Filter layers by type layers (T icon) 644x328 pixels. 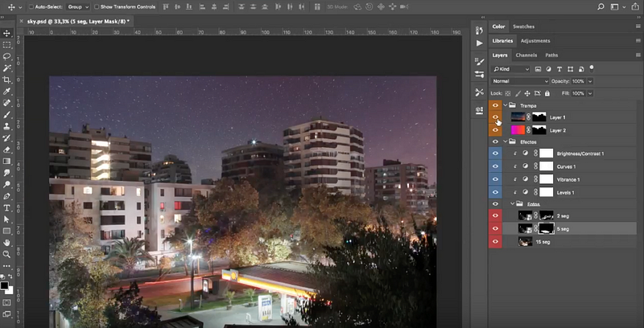click(x=559, y=69)
